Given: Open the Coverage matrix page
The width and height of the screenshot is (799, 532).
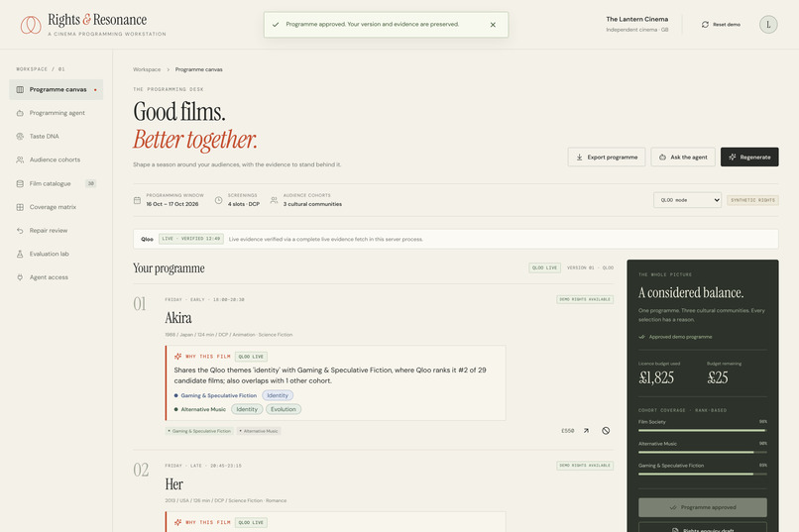Looking at the screenshot, I should click(57, 207).
